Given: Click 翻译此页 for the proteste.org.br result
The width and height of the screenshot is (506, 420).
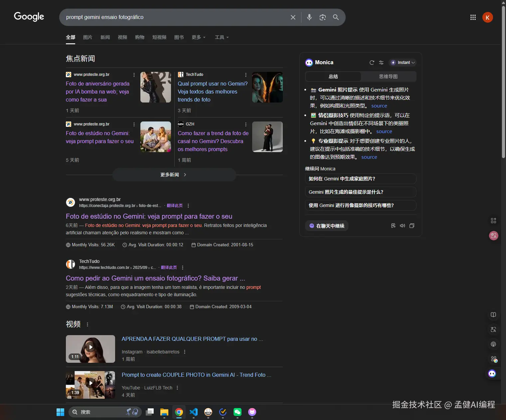Looking at the screenshot, I should pos(175,206).
